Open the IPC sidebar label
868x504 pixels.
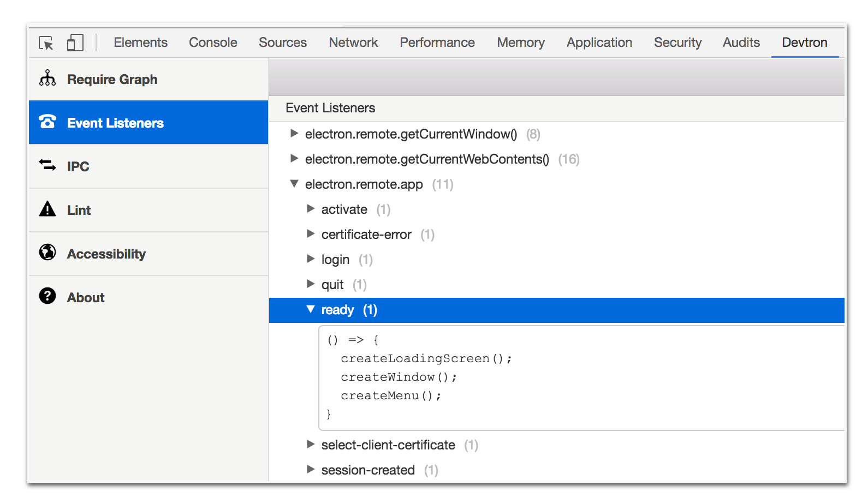[78, 167]
